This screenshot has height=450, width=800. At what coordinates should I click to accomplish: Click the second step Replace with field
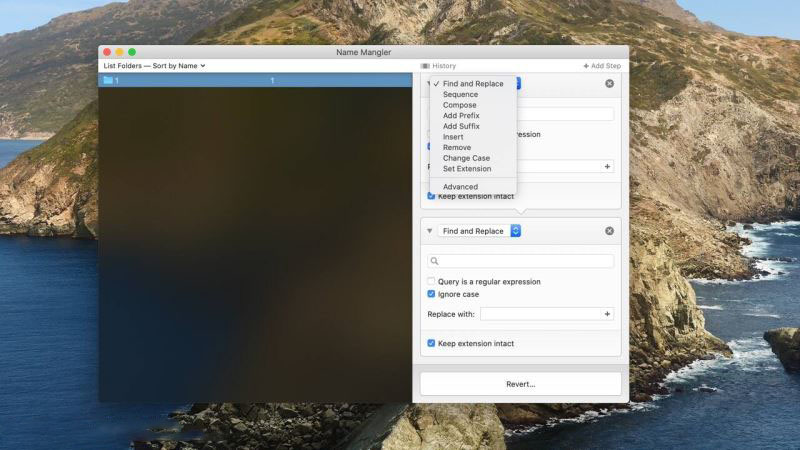pos(540,314)
